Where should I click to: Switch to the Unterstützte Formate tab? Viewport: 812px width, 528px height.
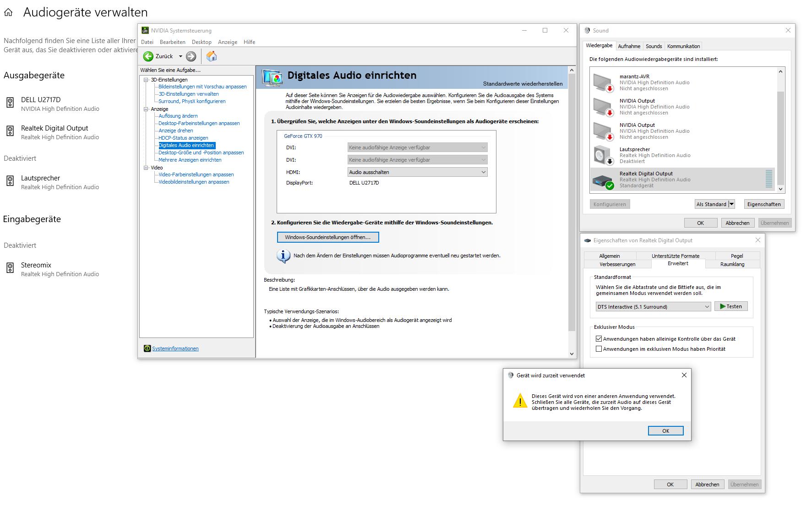(676, 256)
